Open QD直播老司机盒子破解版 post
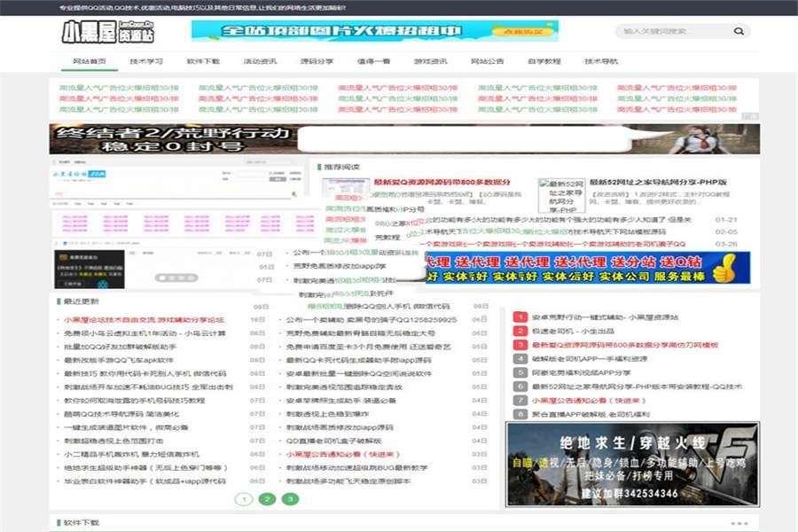The height and width of the screenshot is (532, 798). [x=334, y=441]
